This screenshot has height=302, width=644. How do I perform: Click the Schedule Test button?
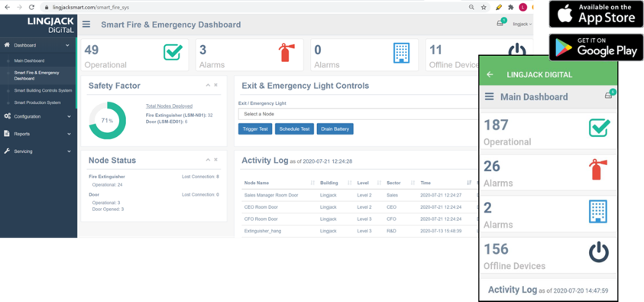(x=294, y=129)
